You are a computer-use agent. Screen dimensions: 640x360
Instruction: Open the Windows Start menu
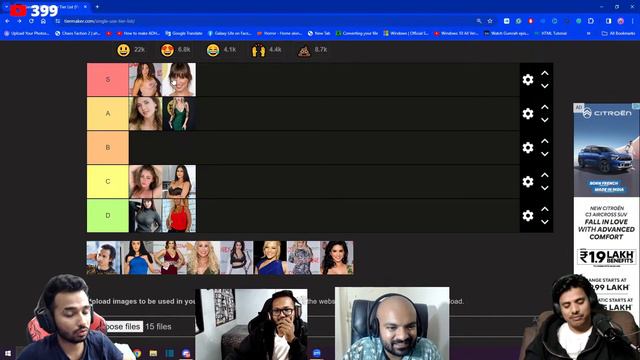click(8, 353)
